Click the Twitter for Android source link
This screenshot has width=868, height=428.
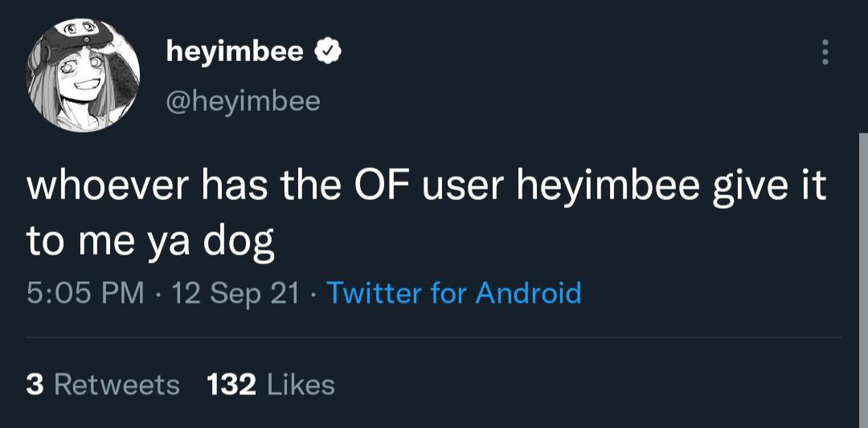454,292
